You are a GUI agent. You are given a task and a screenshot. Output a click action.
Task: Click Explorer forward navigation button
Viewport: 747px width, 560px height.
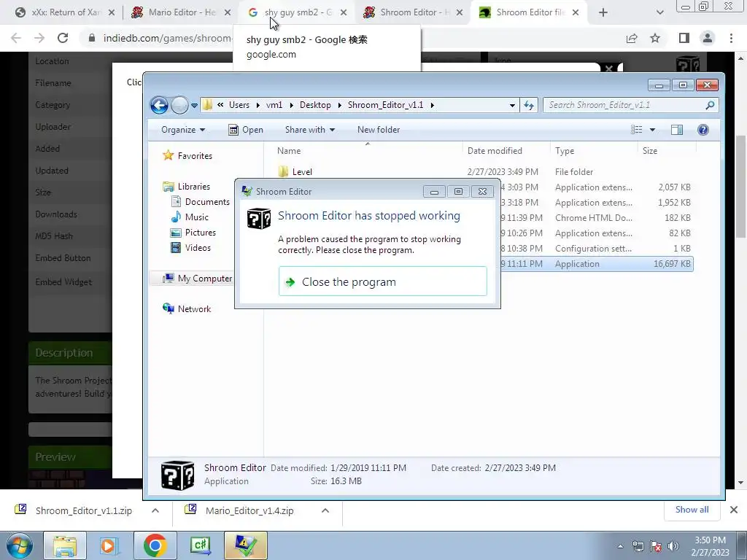click(x=179, y=105)
